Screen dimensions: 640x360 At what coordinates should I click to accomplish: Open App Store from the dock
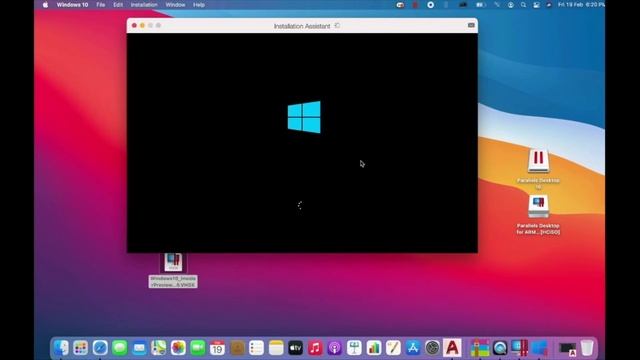click(x=413, y=348)
